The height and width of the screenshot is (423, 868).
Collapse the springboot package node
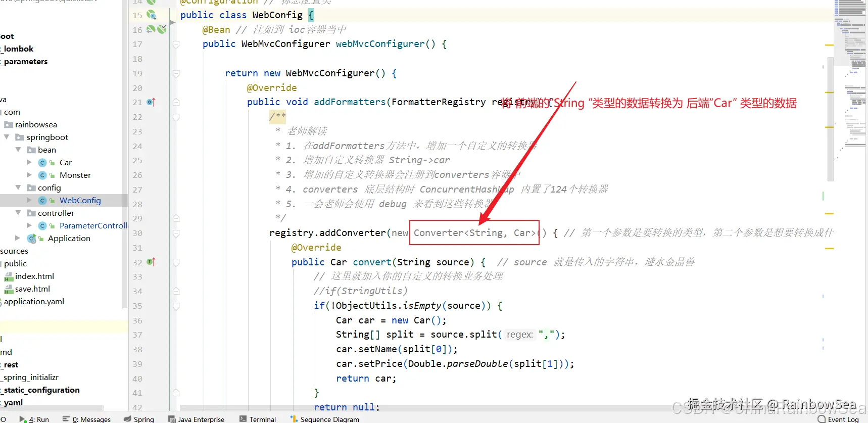(x=7, y=137)
